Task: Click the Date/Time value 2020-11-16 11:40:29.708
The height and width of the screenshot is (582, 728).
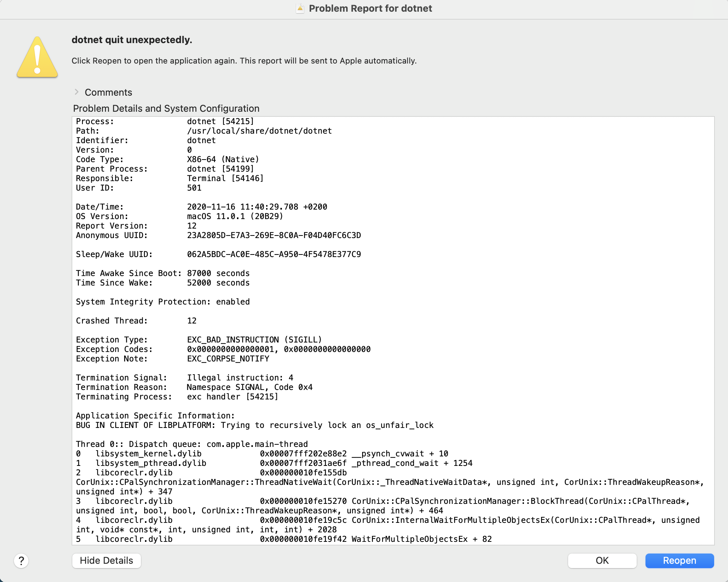Action: click(242, 207)
